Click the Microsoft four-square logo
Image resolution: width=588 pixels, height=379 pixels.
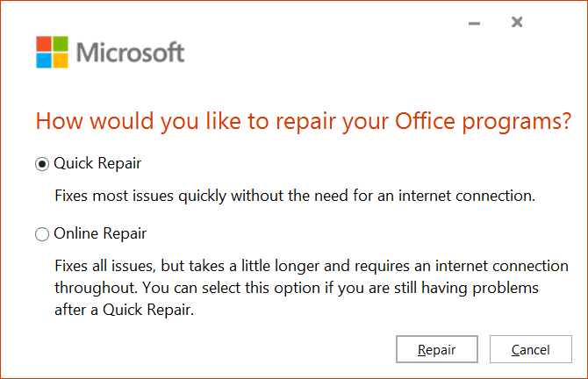pos(52,52)
